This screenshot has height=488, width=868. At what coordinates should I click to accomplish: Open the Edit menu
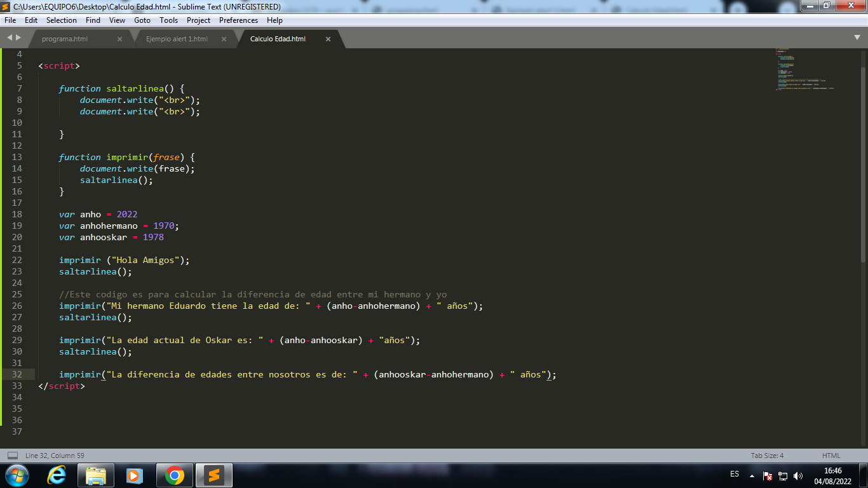31,20
